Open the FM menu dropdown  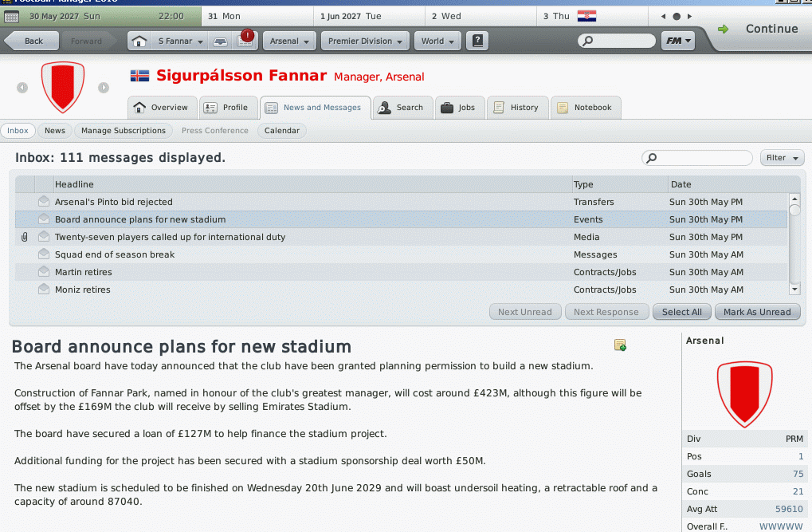(x=678, y=41)
